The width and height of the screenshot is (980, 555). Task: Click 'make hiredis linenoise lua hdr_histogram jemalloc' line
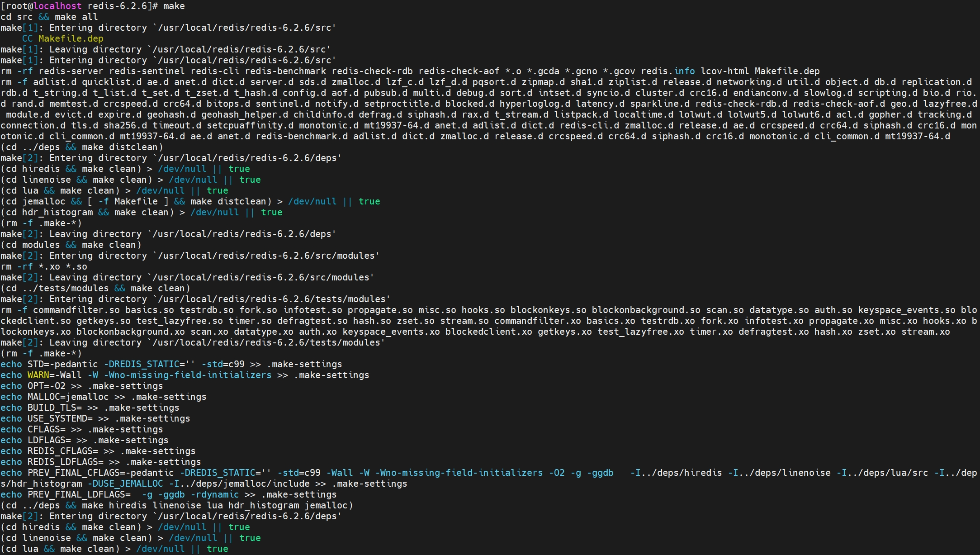pyautogui.click(x=177, y=505)
